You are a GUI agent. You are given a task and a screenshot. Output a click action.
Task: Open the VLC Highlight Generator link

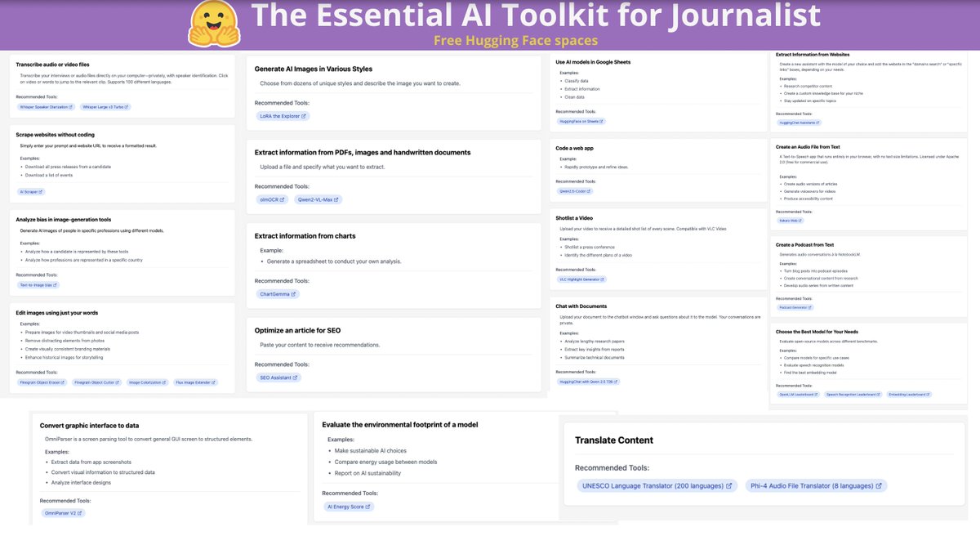pyautogui.click(x=581, y=279)
